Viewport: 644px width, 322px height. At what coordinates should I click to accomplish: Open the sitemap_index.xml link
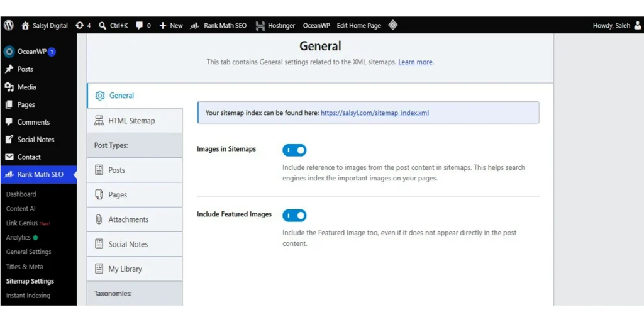[375, 113]
